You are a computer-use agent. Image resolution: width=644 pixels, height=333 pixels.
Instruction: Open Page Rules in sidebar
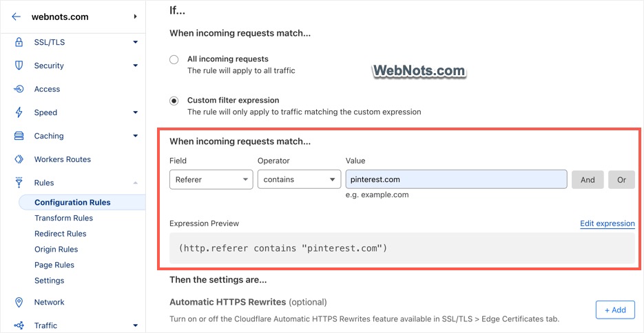(x=54, y=265)
